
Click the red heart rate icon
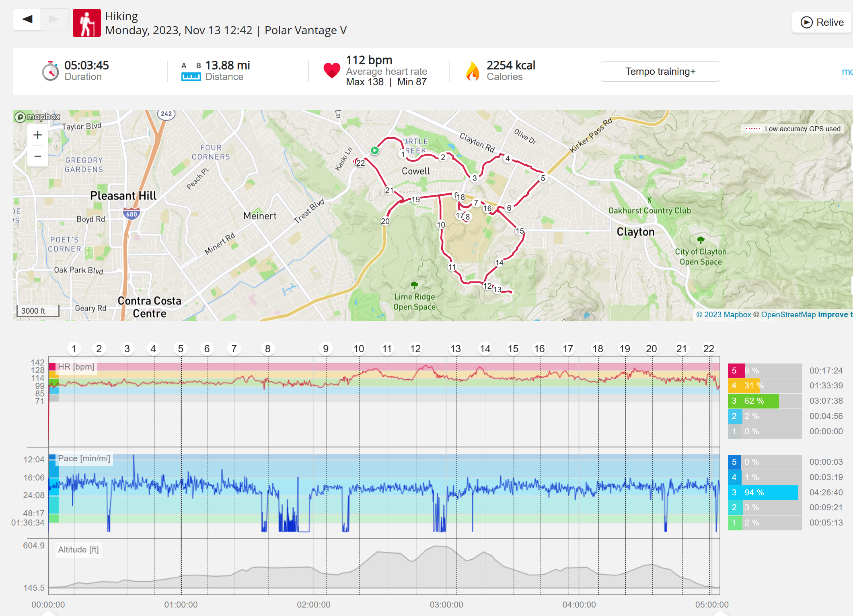[x=332, y=71]
